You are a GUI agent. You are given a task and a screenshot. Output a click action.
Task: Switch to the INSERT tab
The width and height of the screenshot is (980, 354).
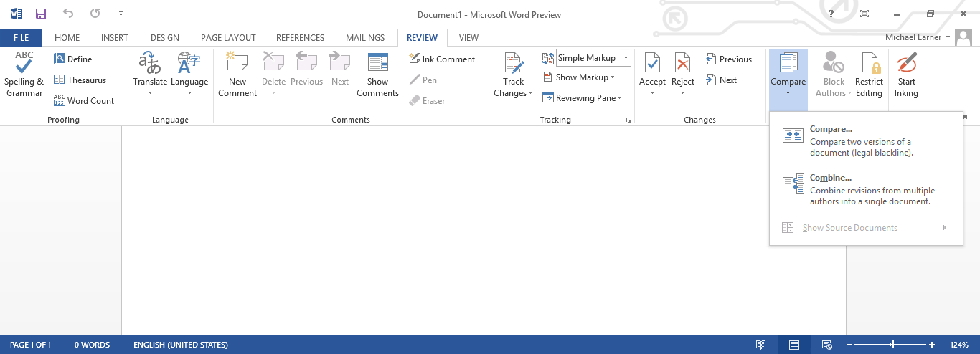click(115, 38)
